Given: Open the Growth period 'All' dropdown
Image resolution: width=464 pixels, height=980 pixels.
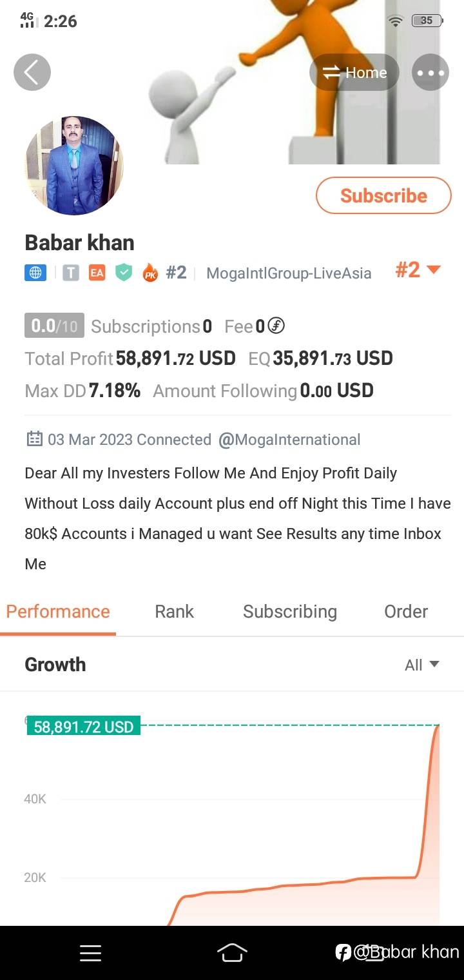Looking at the screenshot, I should tap(421, 665).
